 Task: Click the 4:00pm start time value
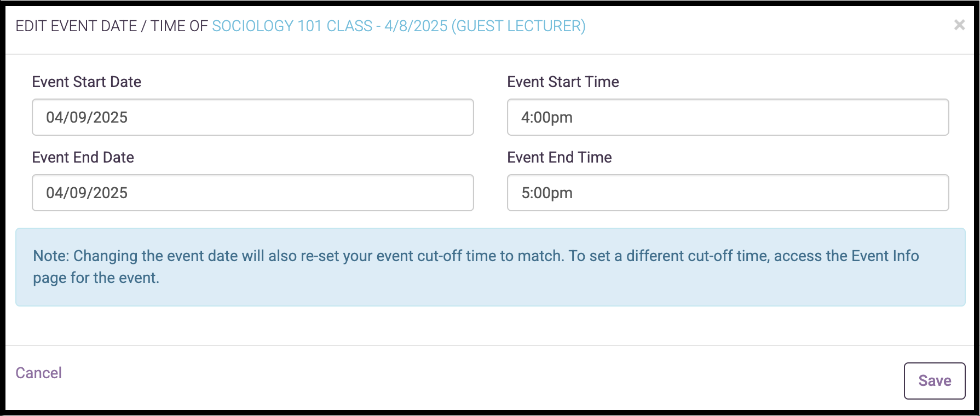click(547, 117)
